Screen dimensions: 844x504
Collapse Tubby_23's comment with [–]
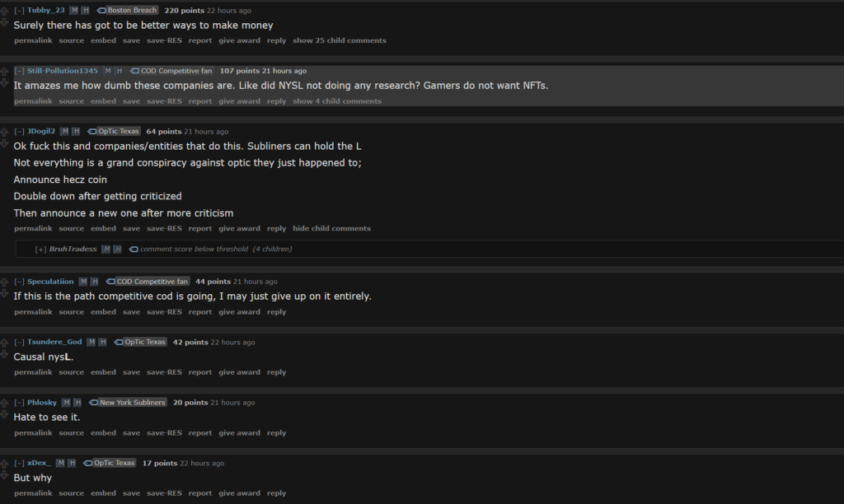click(20, 10)
